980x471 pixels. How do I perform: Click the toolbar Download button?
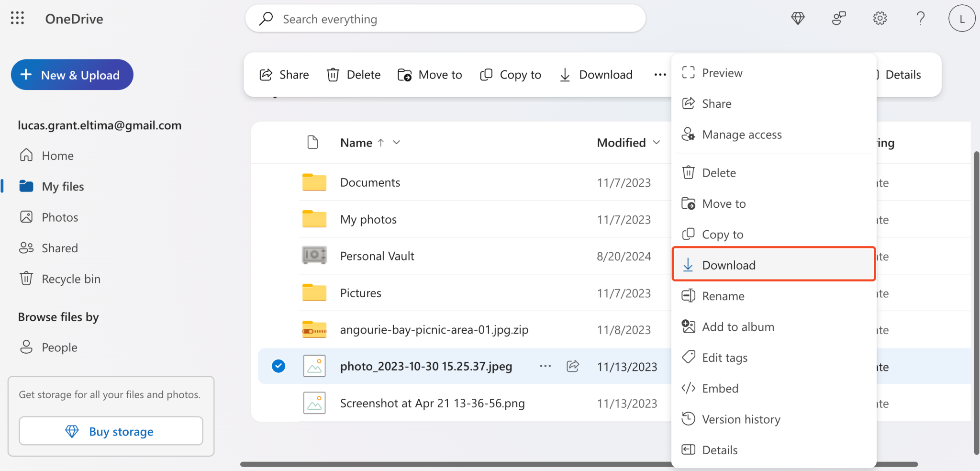click(596, 75)
